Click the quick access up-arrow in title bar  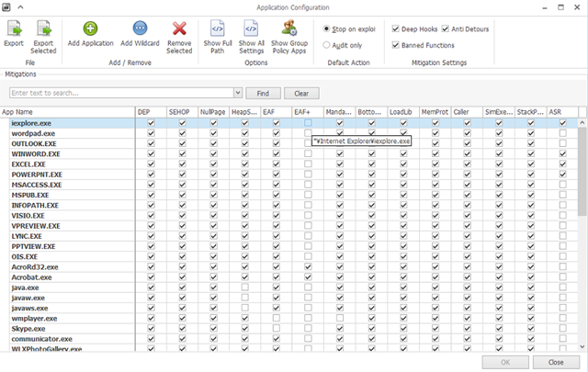point(20,7)
